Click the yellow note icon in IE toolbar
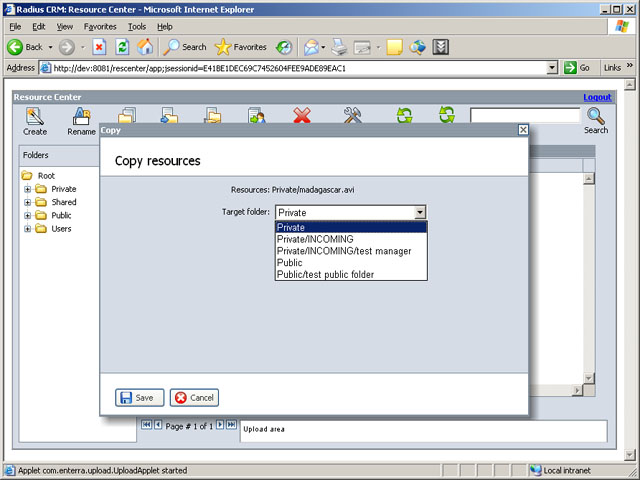The width and height of the screenshot is (640, 480). point(394,47)
